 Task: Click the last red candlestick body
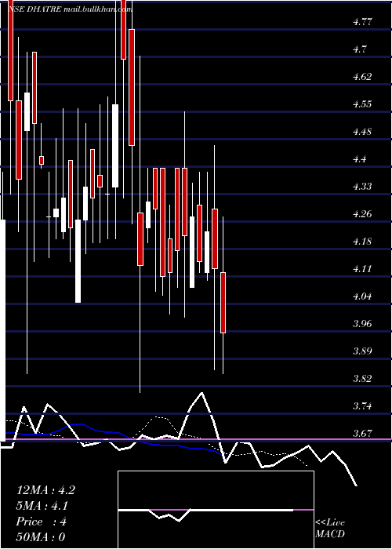[223, 303]
